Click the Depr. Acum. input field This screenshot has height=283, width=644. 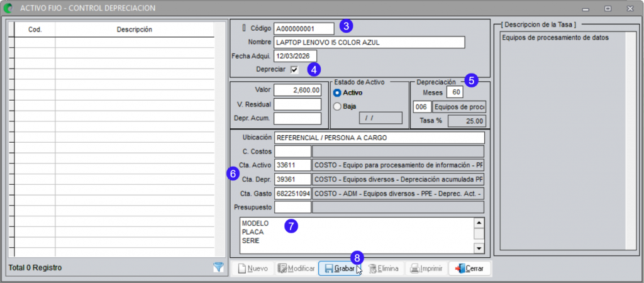[297, 118]
